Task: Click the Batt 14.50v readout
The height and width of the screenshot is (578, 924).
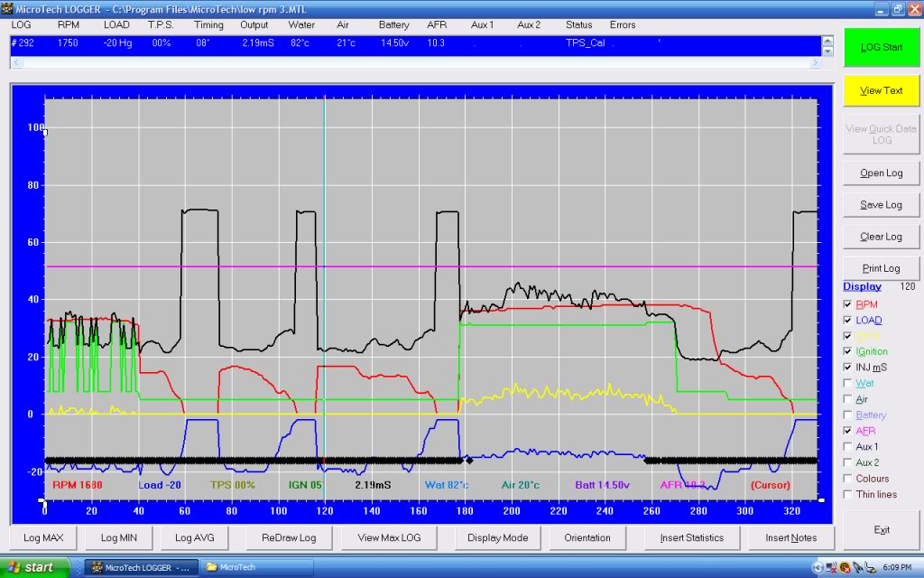Action: [602, 485]
